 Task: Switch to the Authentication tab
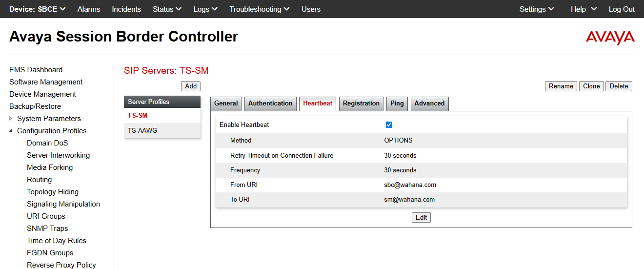270,103
